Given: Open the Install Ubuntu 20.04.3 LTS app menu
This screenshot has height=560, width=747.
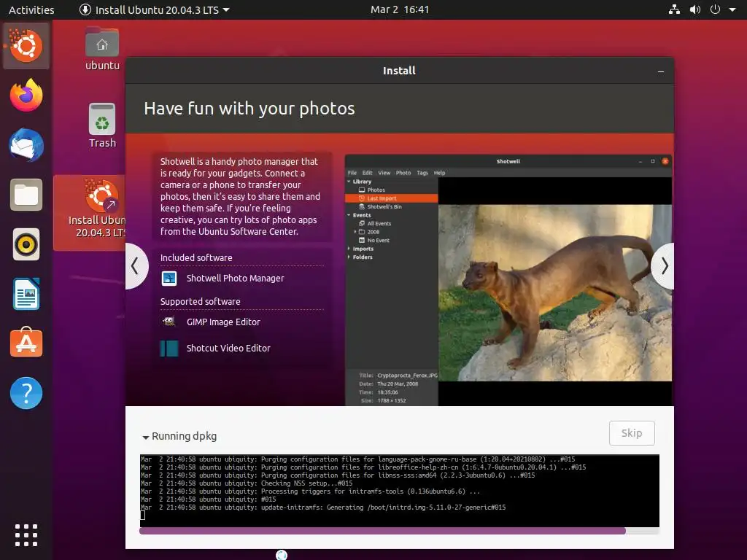Looking at the screenshot, I should pos(155,9).
